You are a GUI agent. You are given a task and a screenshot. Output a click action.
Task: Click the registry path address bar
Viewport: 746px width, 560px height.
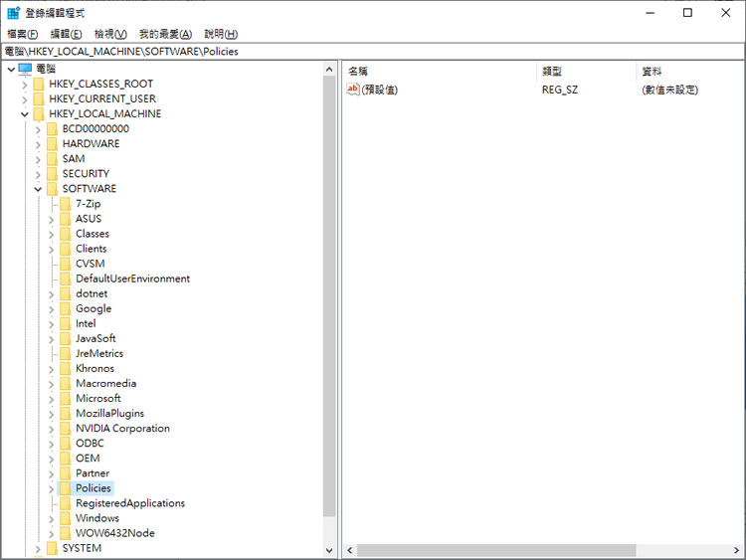click(373, 52)
